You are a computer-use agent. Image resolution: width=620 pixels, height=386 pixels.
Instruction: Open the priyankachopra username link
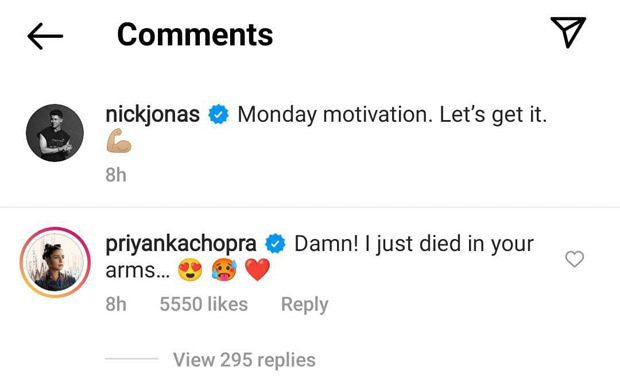pos(181,244)
